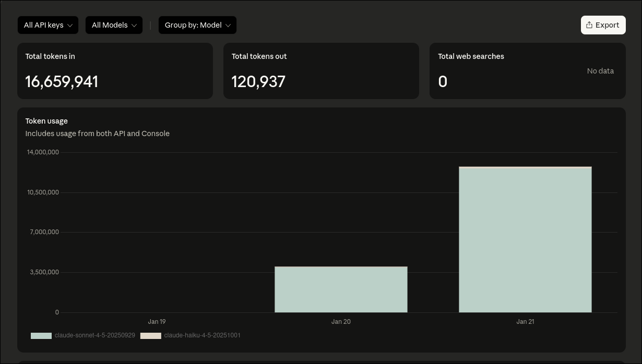
Task: Select the Jan 21 usage bar
Action: pos(525,239)
